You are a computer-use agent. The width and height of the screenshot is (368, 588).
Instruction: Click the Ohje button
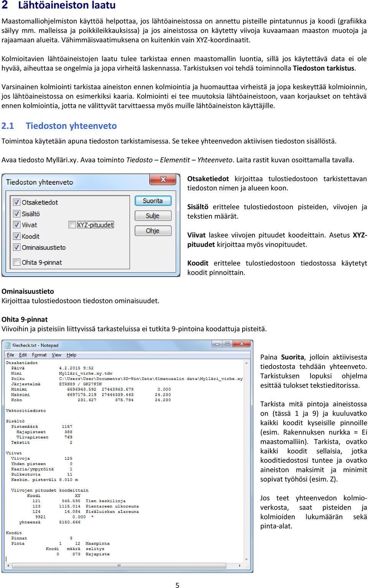coord(153,231)
